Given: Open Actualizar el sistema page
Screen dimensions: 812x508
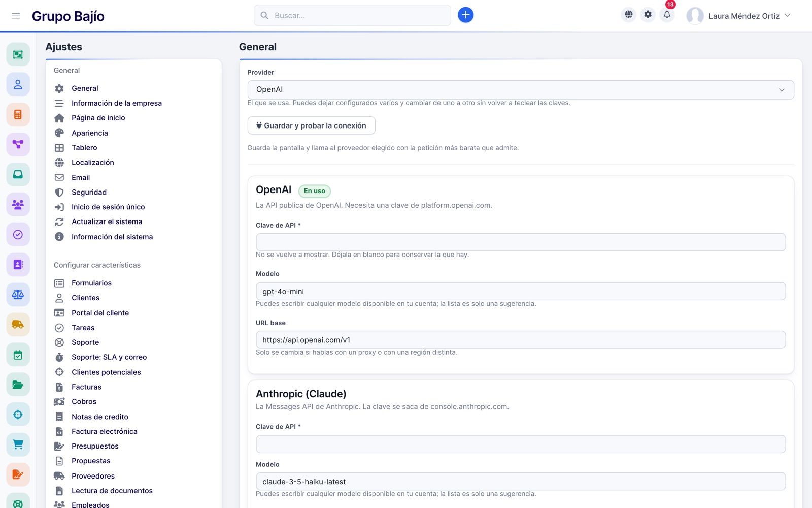Looking at the screenshot, I should 107,221.
